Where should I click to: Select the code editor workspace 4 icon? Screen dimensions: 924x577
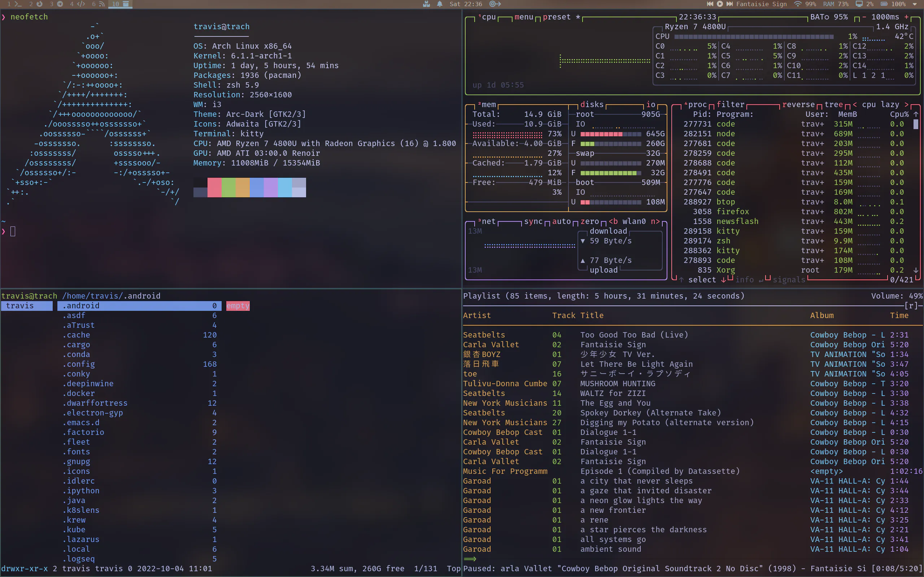[x=81, y=4]
